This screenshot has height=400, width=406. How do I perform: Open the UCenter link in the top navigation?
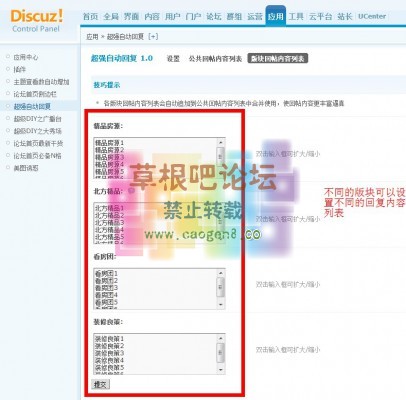pyautogui.click(x=372, y=16)
